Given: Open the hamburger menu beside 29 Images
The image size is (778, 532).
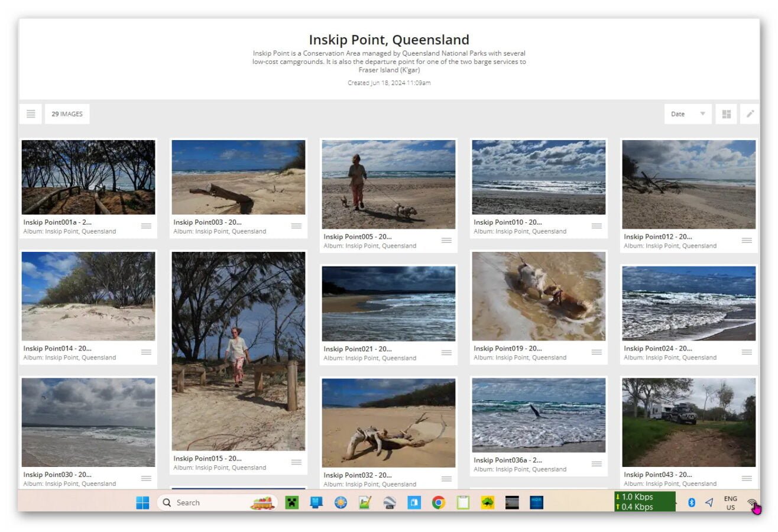Looking at the screenshot, I should click(31, 114).
